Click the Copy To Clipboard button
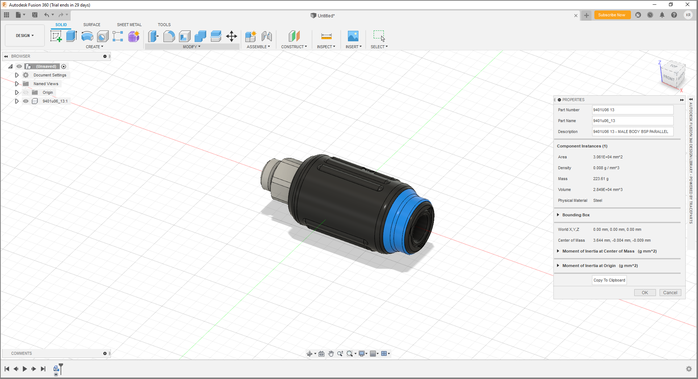698x379 pixels. coord(609,280)
